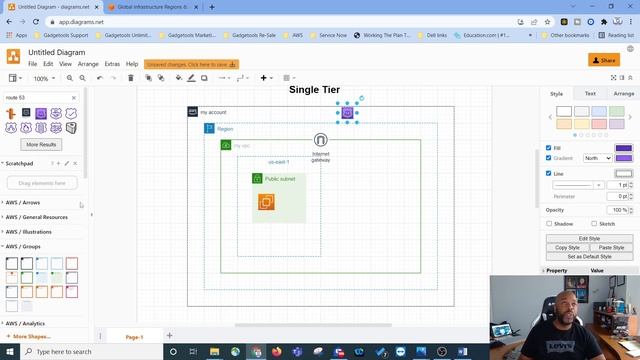Zoom out with the magnifier minus icon
The height and width of the screenshot is (360, 640).
point(82,78)
